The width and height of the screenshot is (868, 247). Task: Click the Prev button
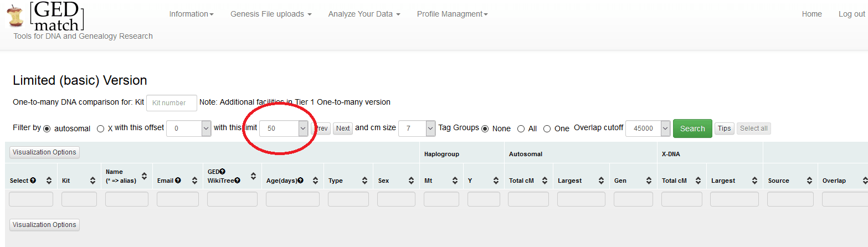[x=322, y=128]
